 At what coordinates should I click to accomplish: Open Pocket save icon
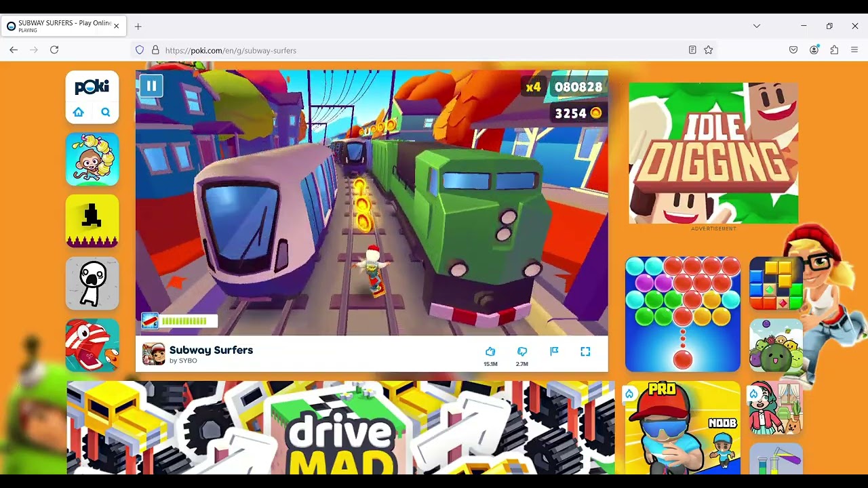pos(793,50)
